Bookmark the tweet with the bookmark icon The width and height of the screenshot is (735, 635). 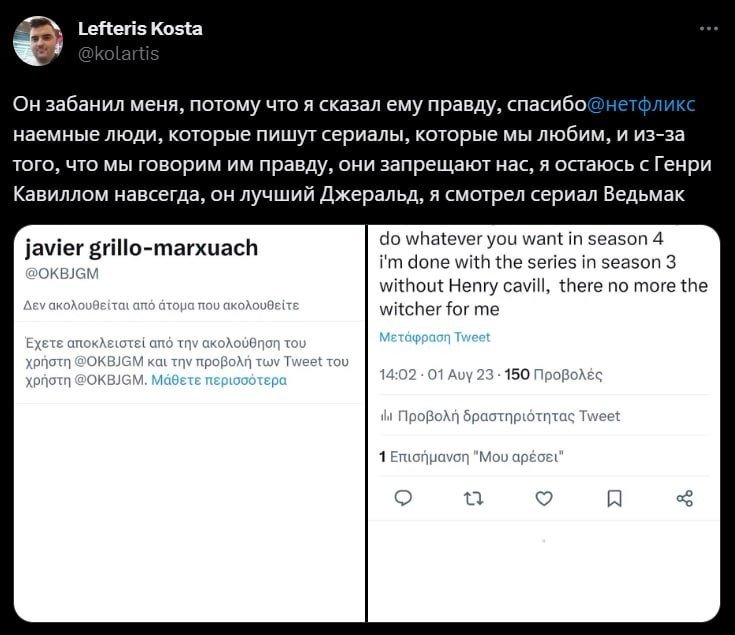coord(615,499)
